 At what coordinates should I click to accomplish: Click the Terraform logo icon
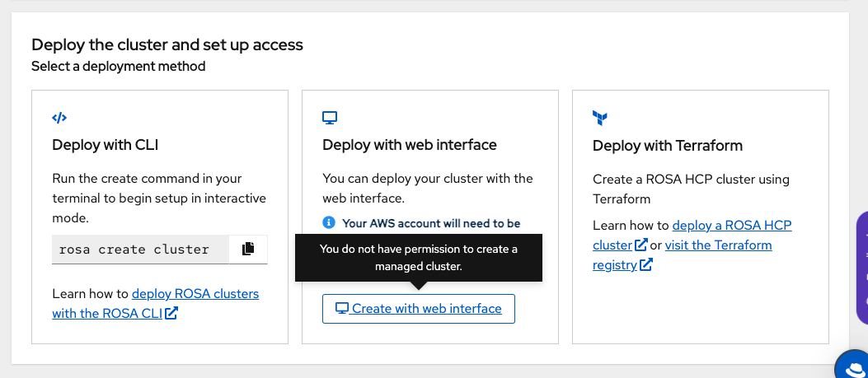[600, 118]
